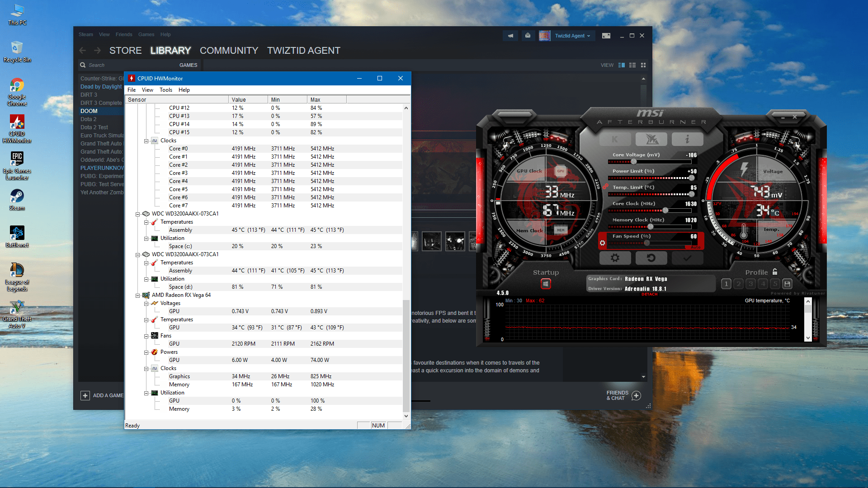Toggle the Afterburner profile lock icon
This screenshot has height=488, width=868.
click(x=775, y=272)
